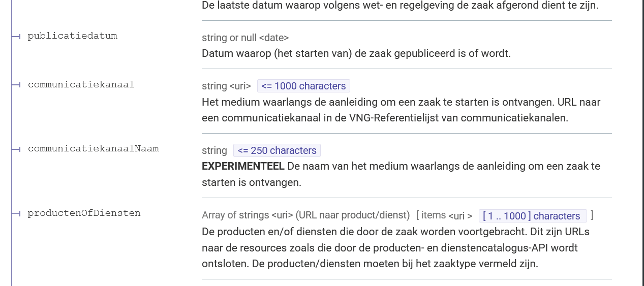The image size is (644, 286).
Task: Click the publicatiedatum property name
Action: click(x=72, y=36)
